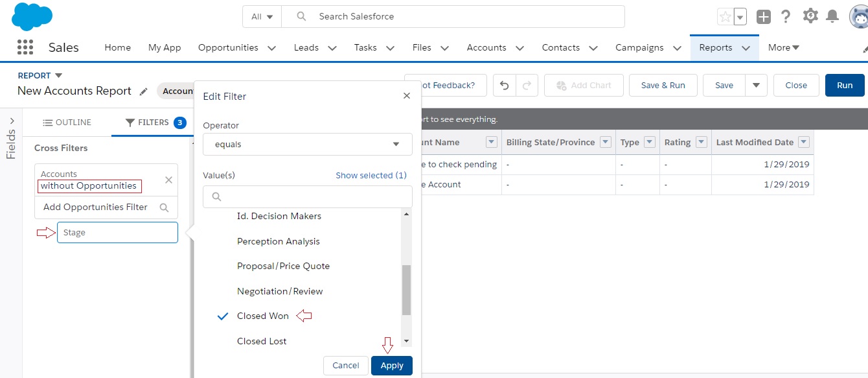Screen dimensions: 868x378
Task: Open the Notifications bell icon
Action: pyautogui.click(x=832, y=17)
